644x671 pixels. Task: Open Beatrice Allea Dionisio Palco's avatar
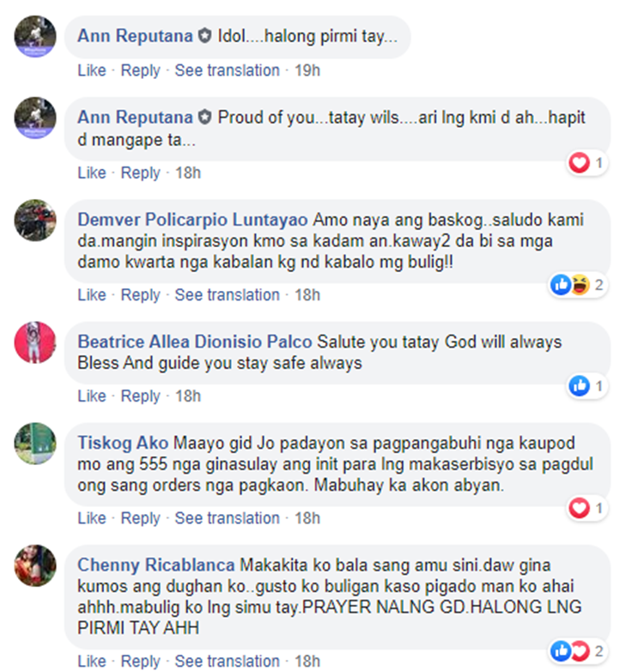coord(35,342)
